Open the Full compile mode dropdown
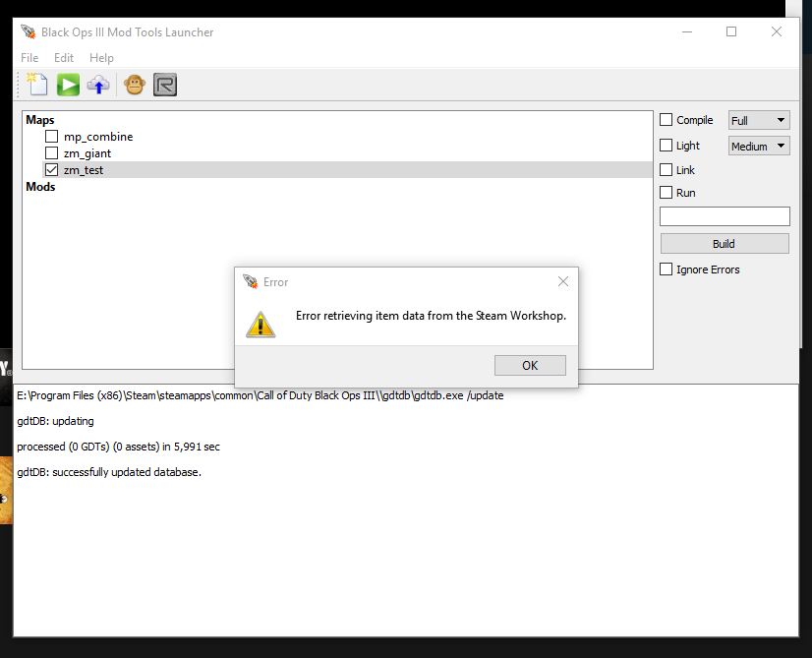 [759, 120]
